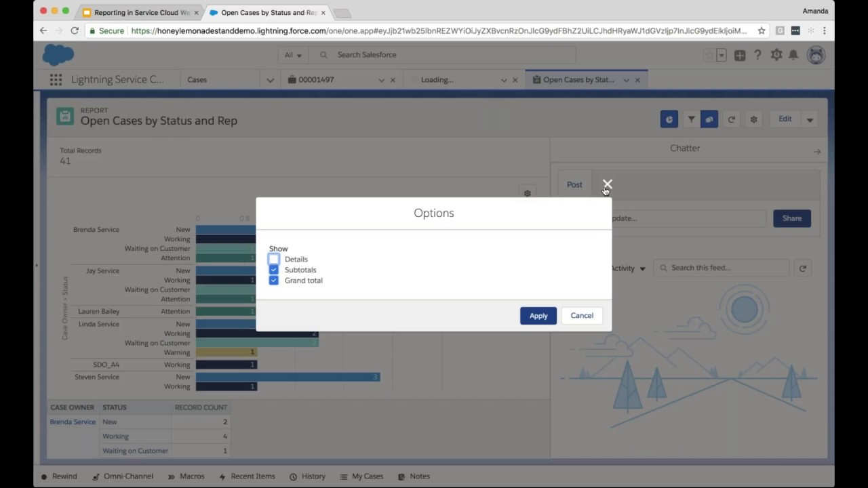Open Omni-Channel utility
The height and width of the screenshot is (488, 868).
click(x=123, y=476)
